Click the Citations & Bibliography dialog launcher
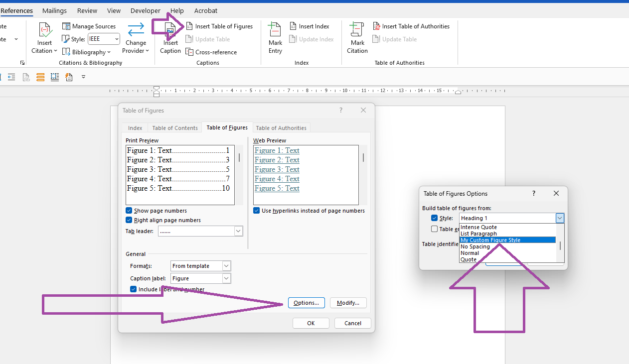 (x=22, y=63)
